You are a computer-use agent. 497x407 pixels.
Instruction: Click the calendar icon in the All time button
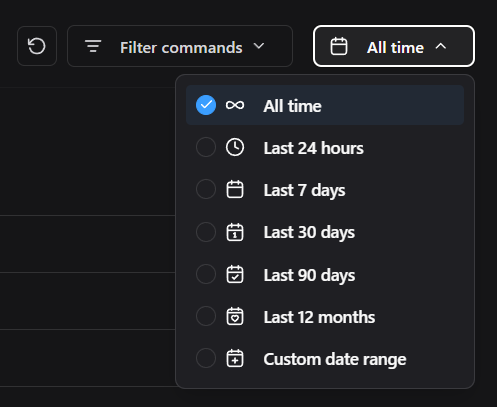point(339,46)
